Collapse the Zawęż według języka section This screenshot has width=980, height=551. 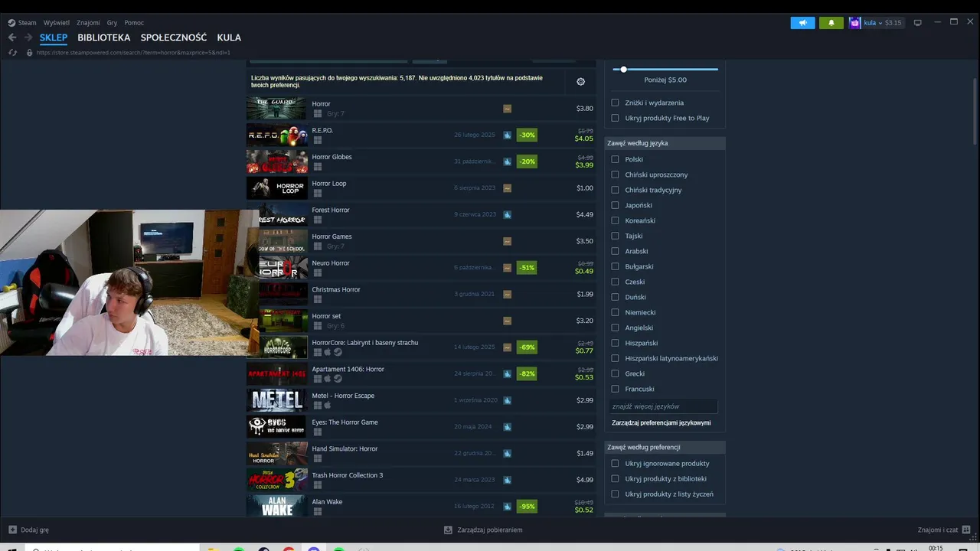pyautogui.click(x=665, y=143)
